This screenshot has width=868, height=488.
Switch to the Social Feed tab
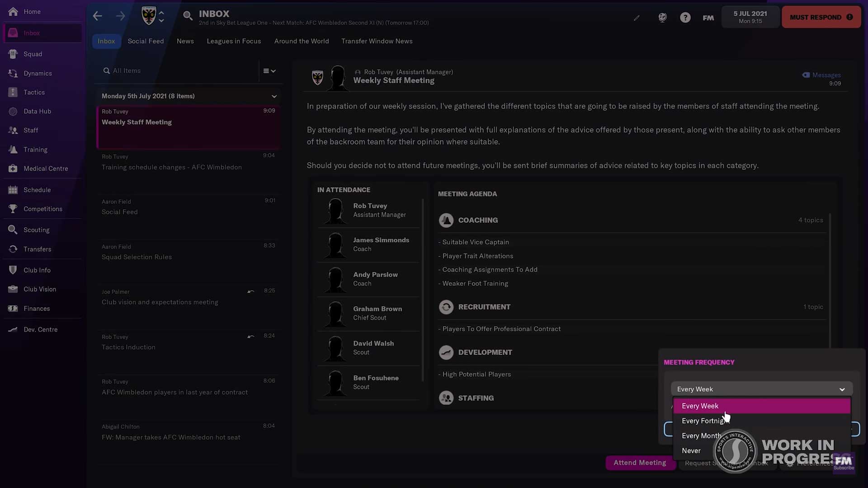pyautogui.click(x=146, y=41)
